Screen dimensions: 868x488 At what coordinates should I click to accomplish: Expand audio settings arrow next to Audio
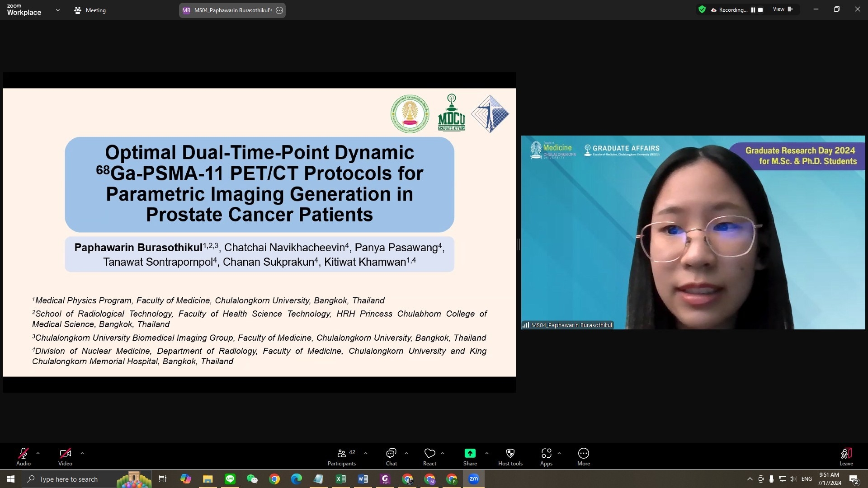(38, 453)
